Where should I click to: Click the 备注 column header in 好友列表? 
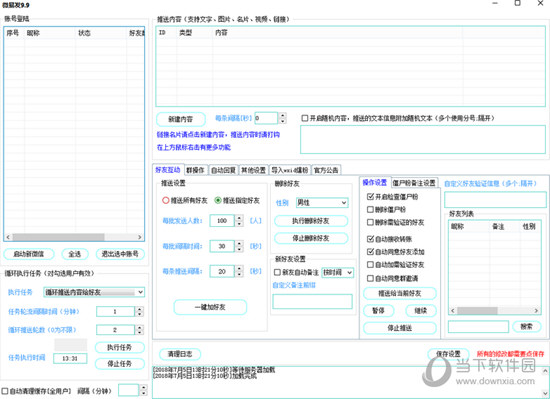(x=504, y=226)
